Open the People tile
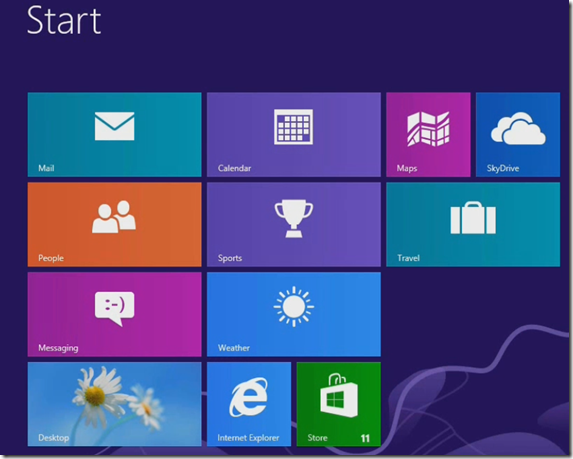The width and height of the screenshot is (573, 459). (x=114, y=224)
